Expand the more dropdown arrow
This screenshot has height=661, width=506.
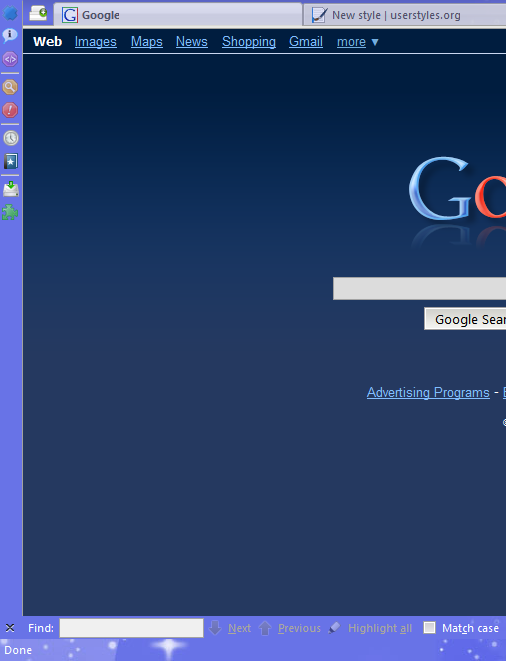click(374, 42)
